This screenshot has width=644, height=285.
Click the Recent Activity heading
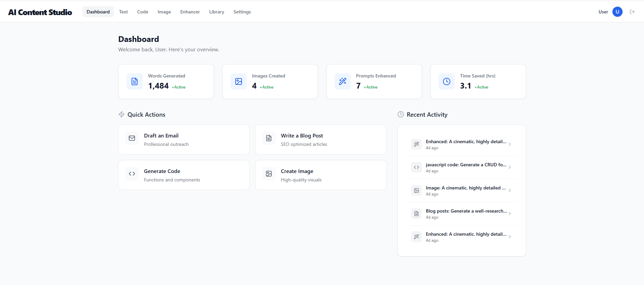click(x=427, y=115)
